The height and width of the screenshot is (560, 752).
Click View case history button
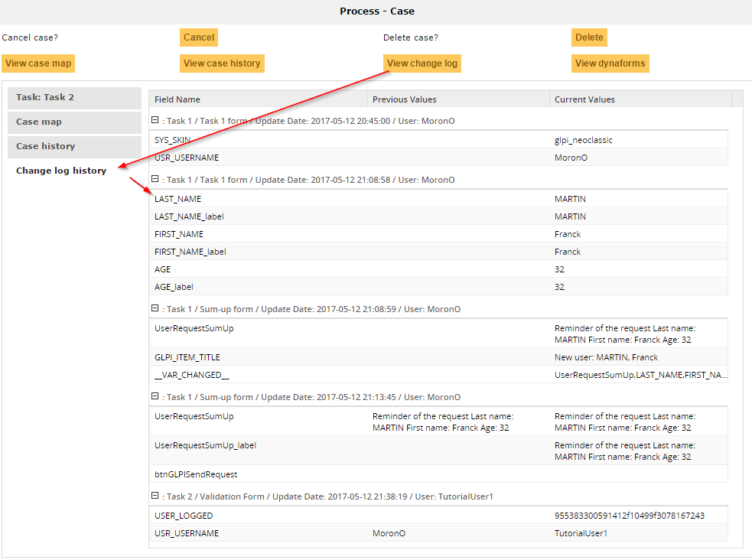pyautogui.click(x=222, y=63)
